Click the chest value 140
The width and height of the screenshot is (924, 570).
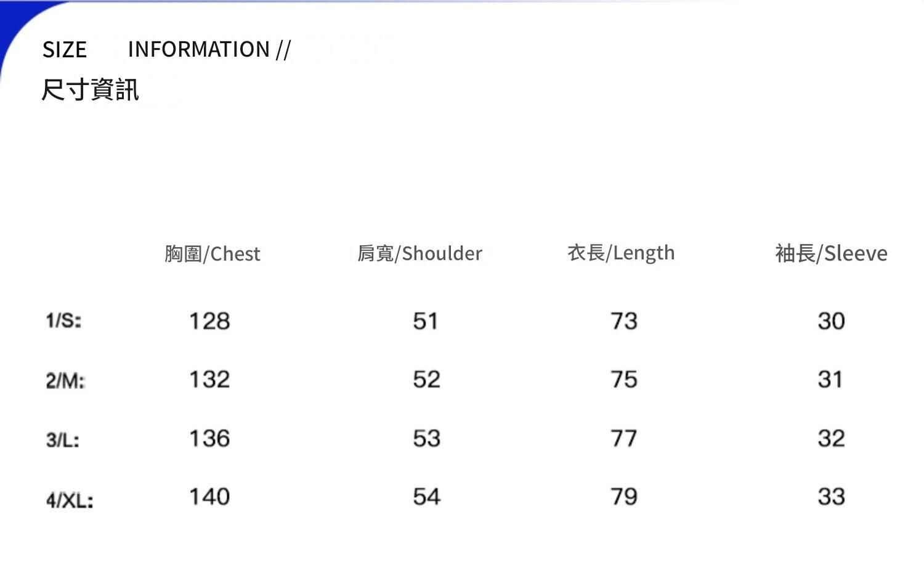(x=209, y=497)
